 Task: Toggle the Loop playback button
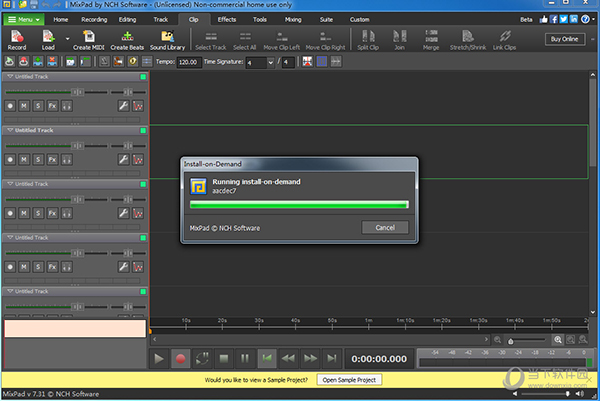[202, 359]
